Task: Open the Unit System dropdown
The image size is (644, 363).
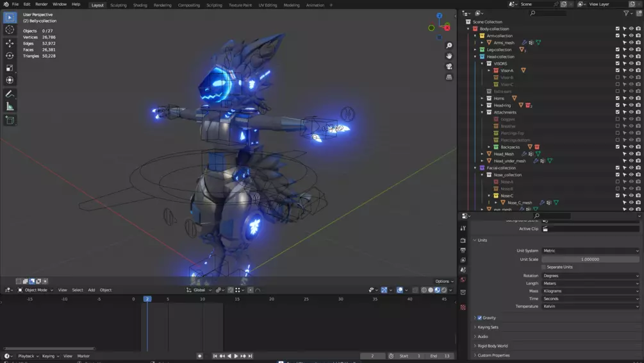Action: [590, 251]
